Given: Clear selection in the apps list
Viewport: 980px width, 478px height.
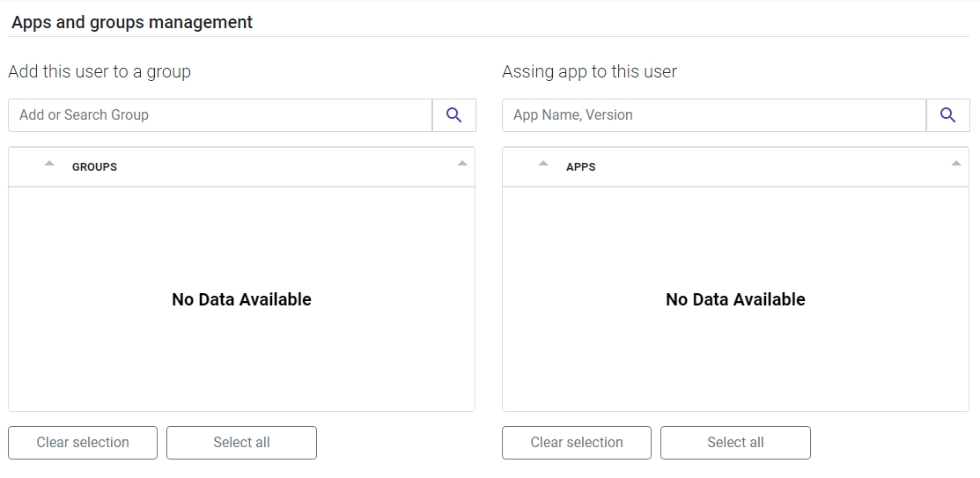Looking at the screenshot, I should (576, 443).
